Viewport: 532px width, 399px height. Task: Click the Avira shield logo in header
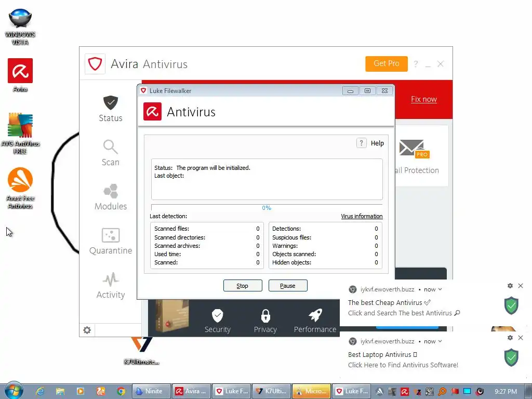click(95, 64)
